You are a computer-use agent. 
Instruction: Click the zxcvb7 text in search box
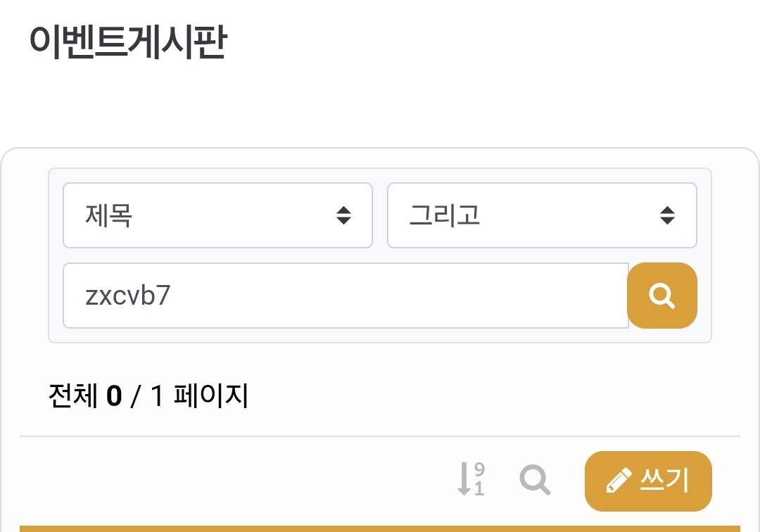pos(127,296)
